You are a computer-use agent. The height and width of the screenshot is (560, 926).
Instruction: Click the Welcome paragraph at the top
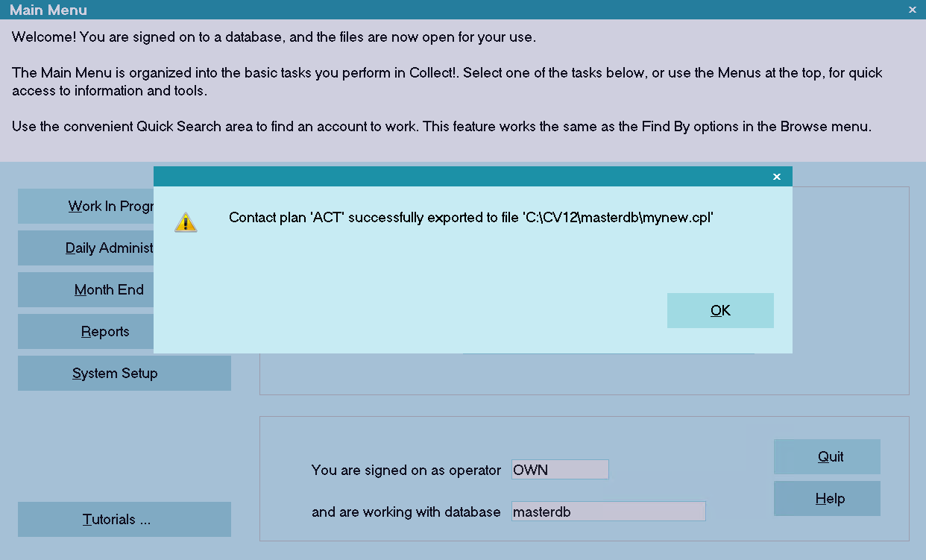pyautogui.click(x=274, y=37)
